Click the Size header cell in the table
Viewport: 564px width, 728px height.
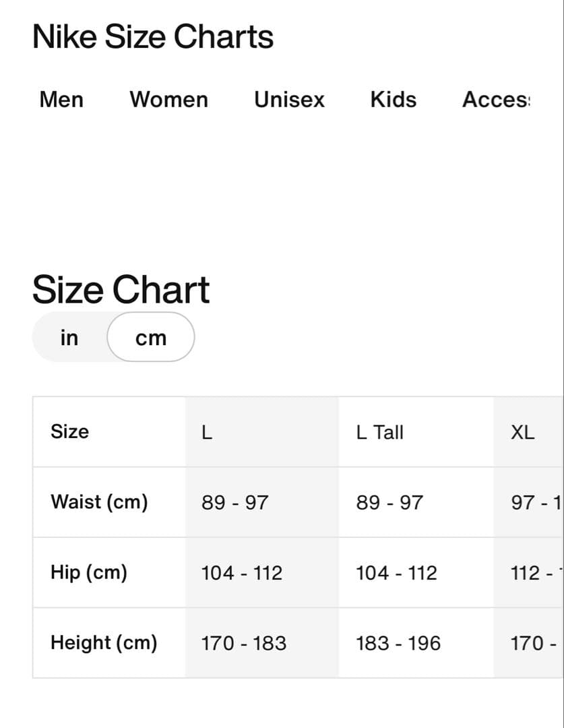click(x=69, y=432)
